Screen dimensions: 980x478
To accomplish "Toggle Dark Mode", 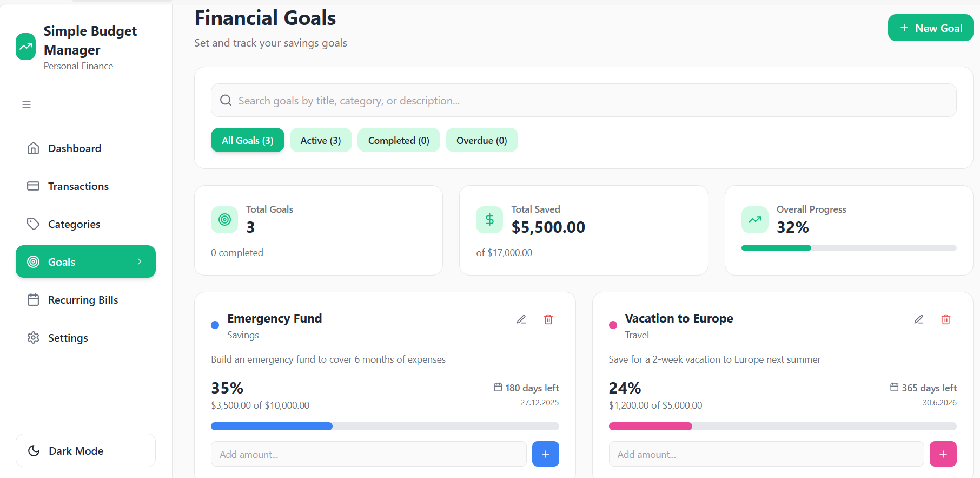I will point(85,450).
